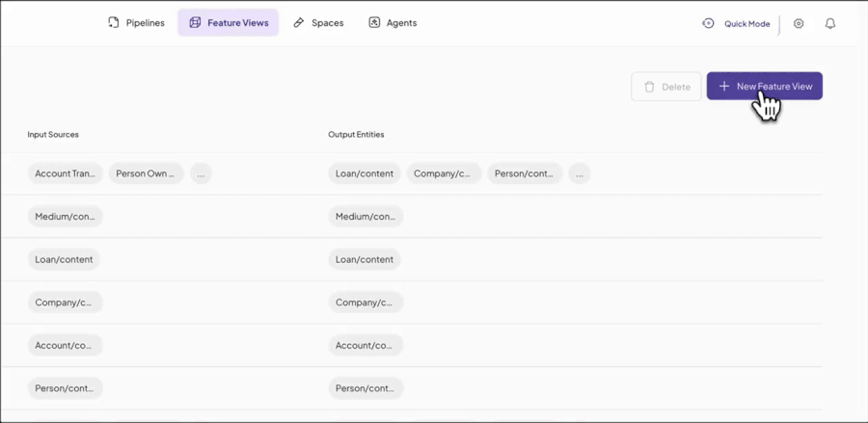Select the Person Own... input source chip

coord(147,173)
